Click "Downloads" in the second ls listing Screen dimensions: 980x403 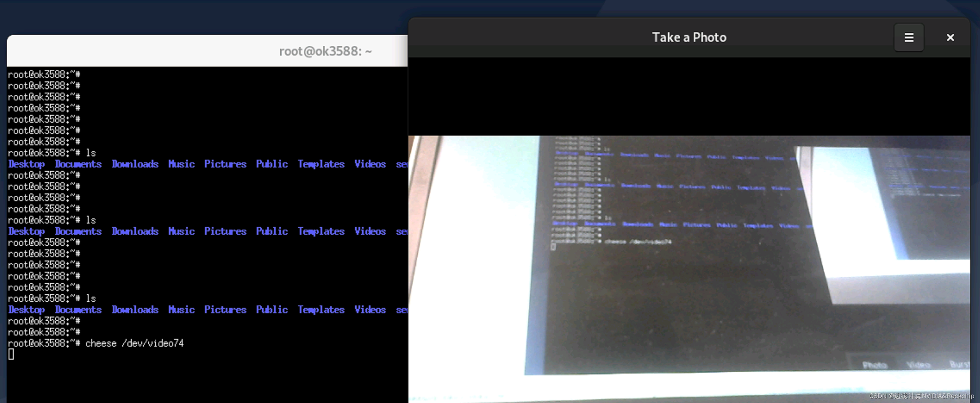[x=135, y=231]
